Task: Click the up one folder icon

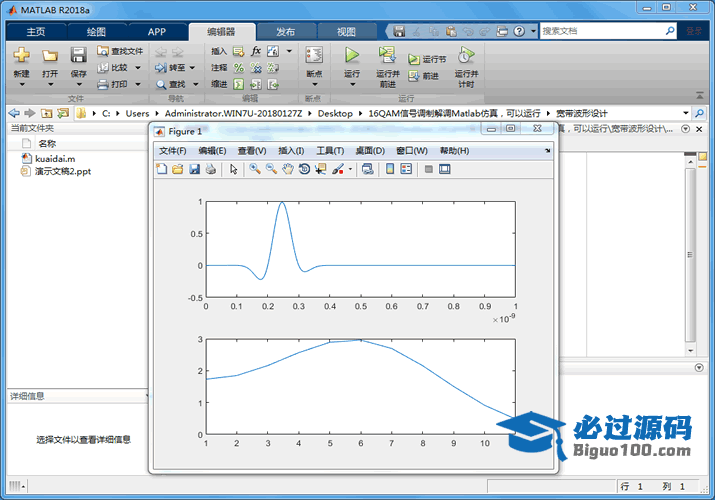Action: point(47,113)
